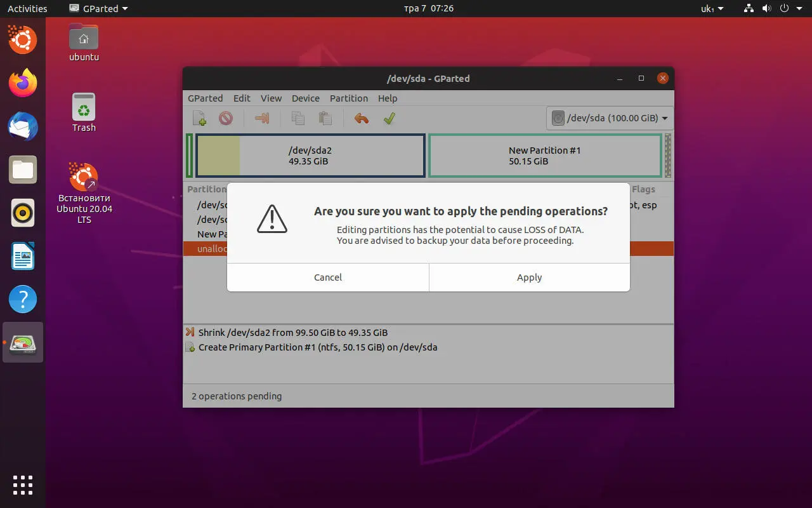Screen dimensions: 812x508
Task: Click the Delete partition toolbar icon
Action: click(x=226, y=118)
